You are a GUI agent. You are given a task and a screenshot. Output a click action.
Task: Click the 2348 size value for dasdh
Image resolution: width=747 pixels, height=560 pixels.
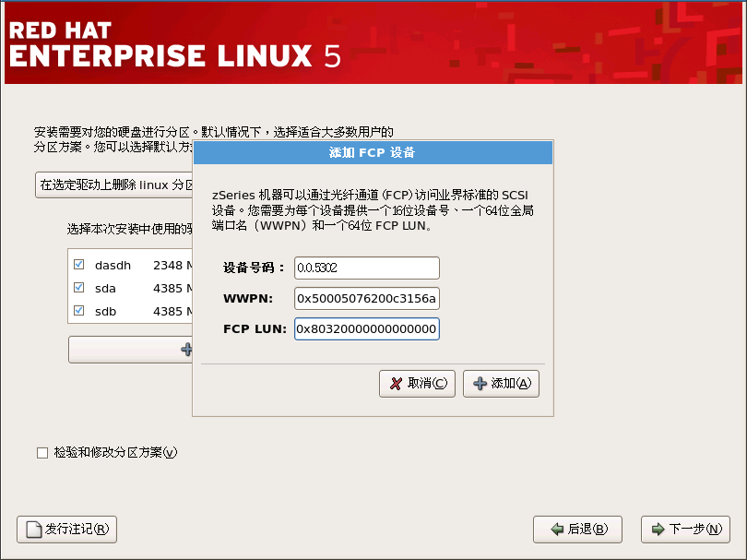tap(168, 266)
